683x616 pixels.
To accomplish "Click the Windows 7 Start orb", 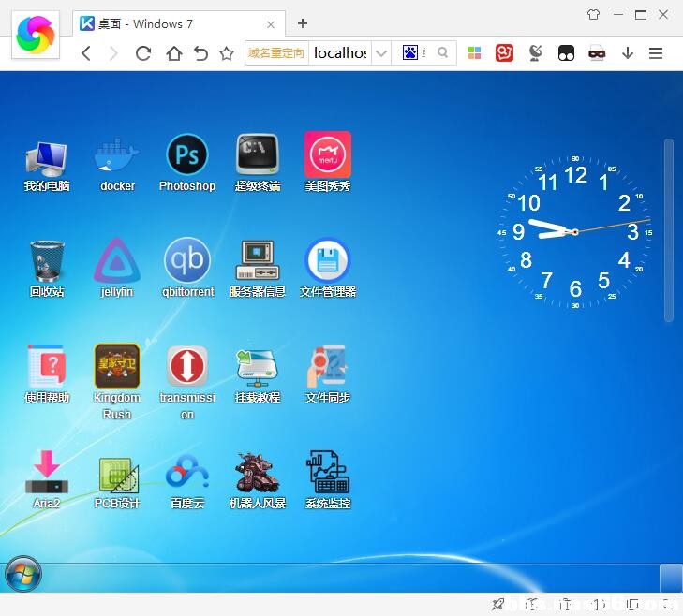I will tap(23, 574).
